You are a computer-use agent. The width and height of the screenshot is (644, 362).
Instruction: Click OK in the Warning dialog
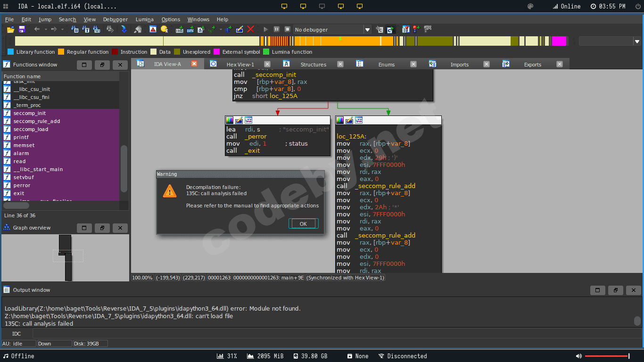[x=303, y=224]
